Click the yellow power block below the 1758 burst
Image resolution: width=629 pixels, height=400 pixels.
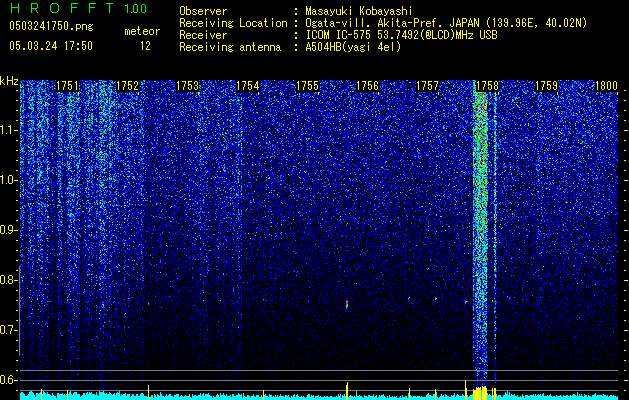coord(479,393)
